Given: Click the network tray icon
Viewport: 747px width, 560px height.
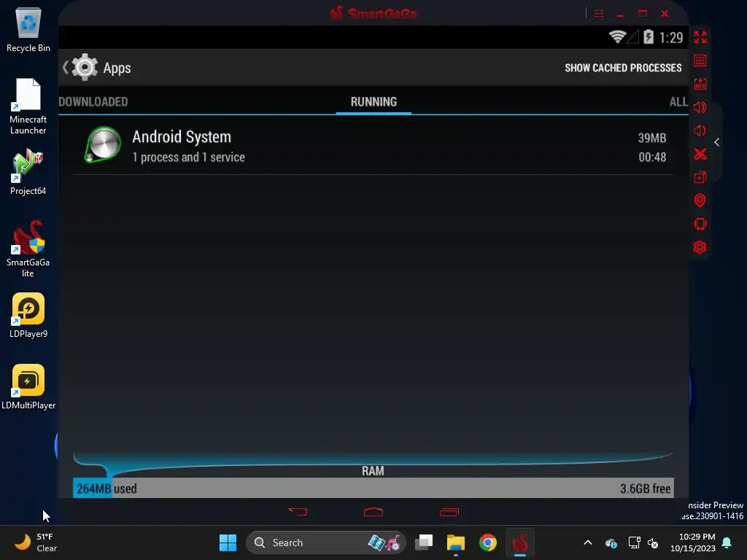Looking at the screenshot, I should 634,542.
